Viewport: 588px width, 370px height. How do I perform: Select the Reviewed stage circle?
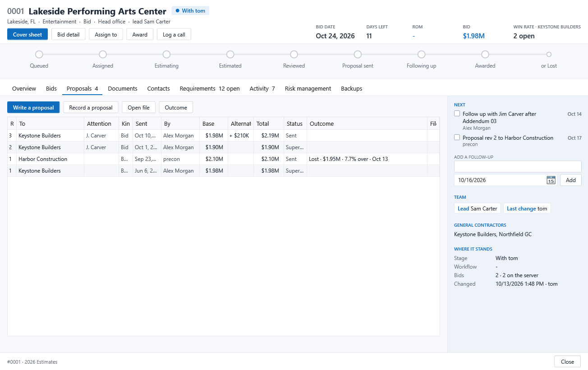pyautogui.click(x=294, y=55)
